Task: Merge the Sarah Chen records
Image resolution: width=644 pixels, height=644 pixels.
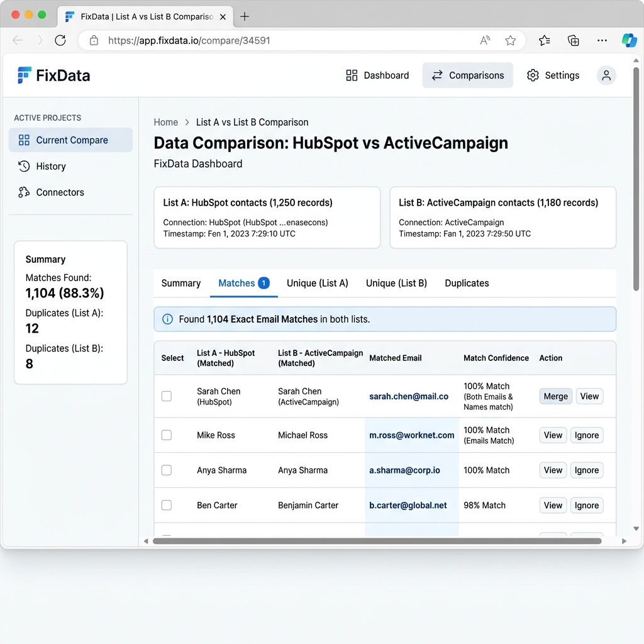Action: click(556, 396)
